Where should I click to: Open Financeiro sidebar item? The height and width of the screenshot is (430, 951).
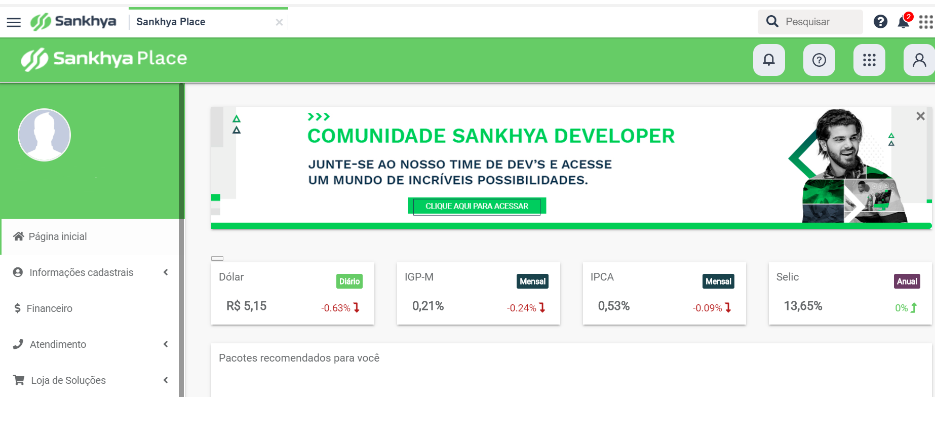click(x=90, y=308)
